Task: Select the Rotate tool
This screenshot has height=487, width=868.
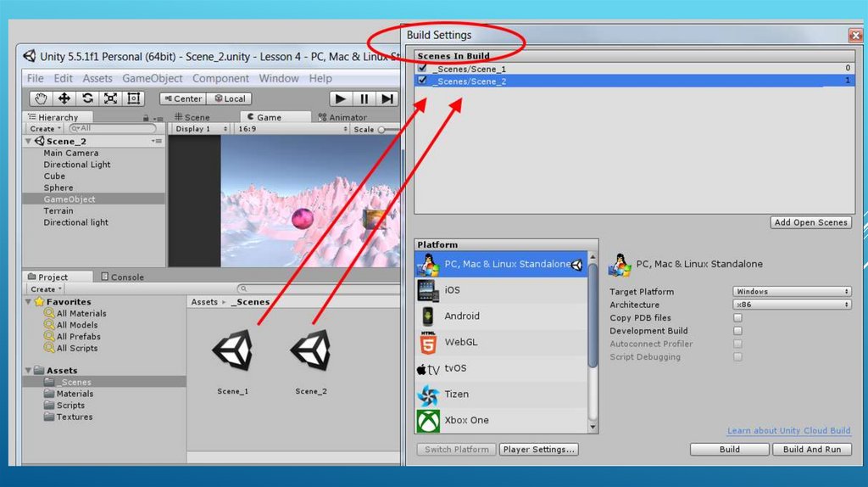Action: 87,98
